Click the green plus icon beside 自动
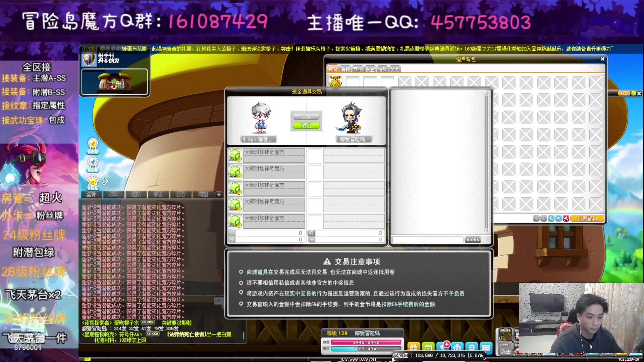The width and height of the screenshot is (644, 362). tap(634, 94)
